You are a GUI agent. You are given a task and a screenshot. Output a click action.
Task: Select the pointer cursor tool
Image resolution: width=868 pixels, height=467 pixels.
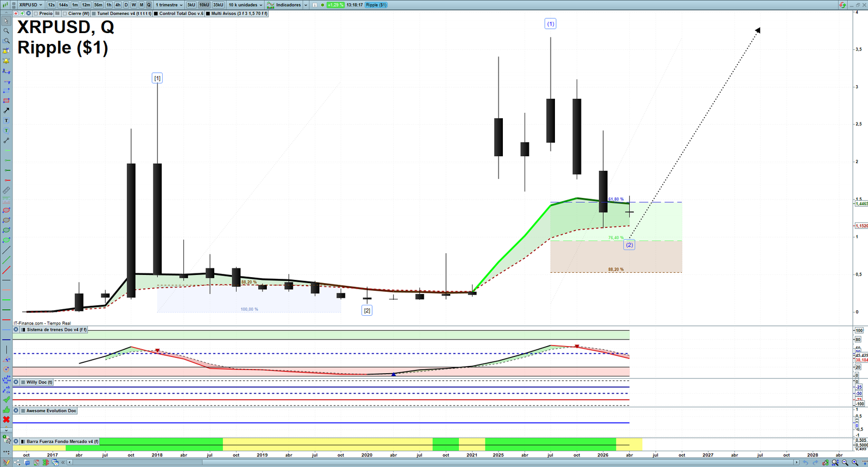6,21
